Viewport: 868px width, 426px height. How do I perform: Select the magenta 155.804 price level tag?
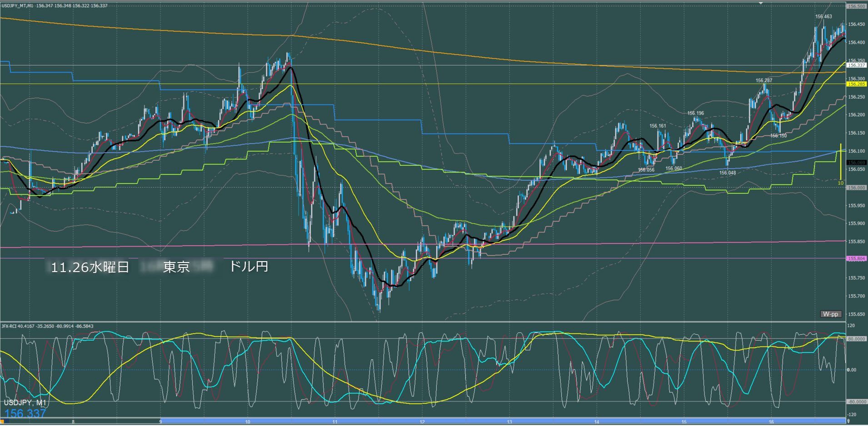point(856,258)
